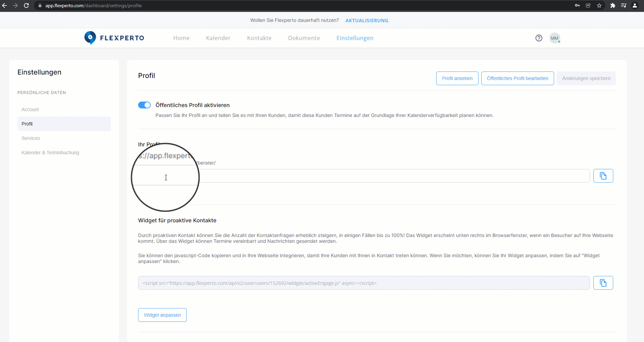
Task: Click the lock icon in the address bar
Action: pyautogui.click(x=40, y=5)
